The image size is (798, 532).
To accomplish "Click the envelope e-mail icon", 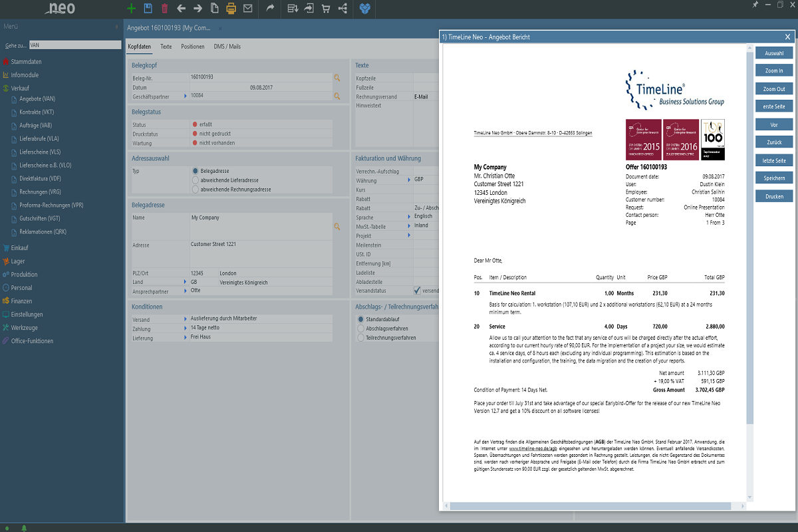I will 247,9.
